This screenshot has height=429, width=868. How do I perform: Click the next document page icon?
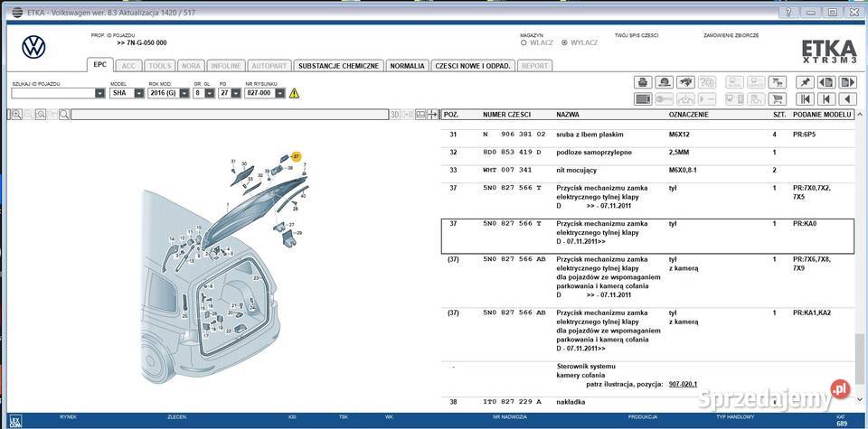point(848,82)
